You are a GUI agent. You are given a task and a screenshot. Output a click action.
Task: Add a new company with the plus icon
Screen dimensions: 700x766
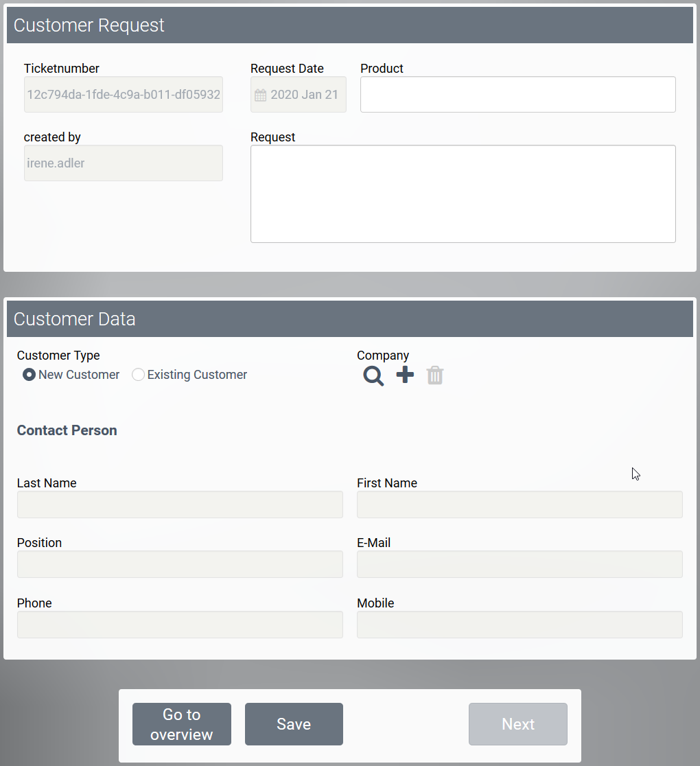pyautogui.click(x=405, y=375)
